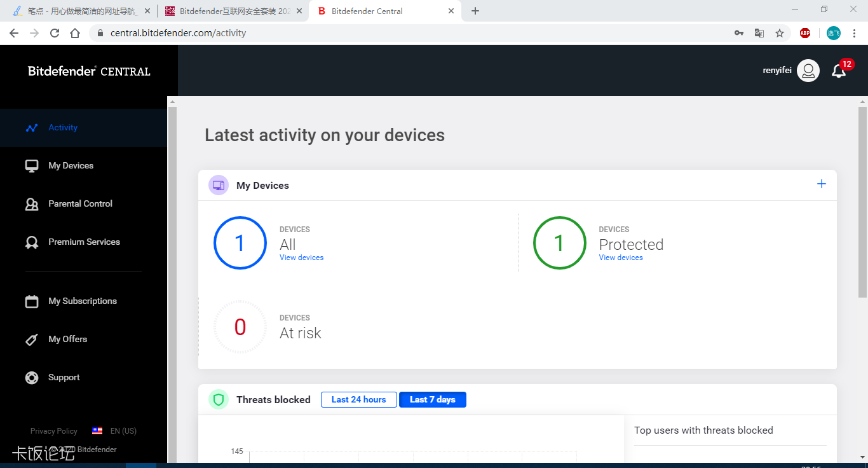Click the notifications bell icon
The image size is (868, 468).
coord(839,71)
